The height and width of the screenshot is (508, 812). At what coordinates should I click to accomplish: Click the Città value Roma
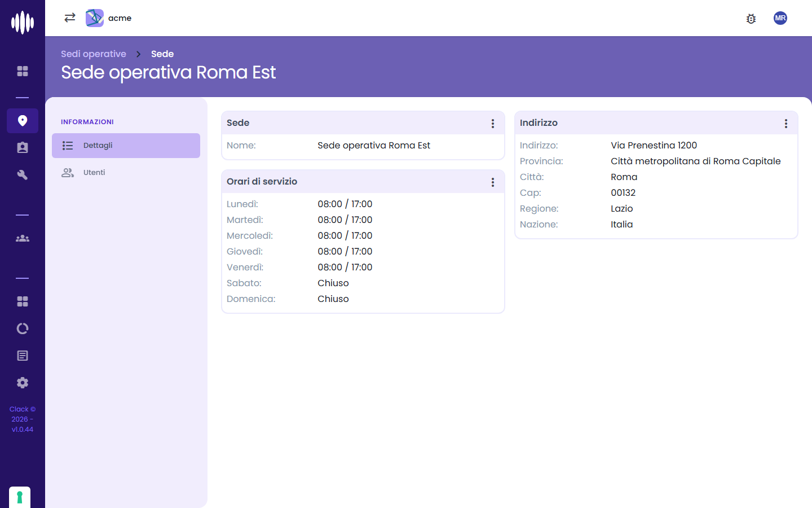(x=624, y=177)
